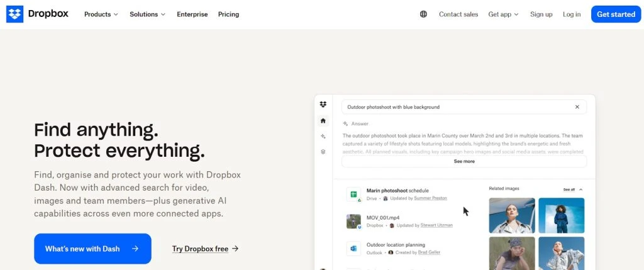Image resolution: width=644 pixels, height=270 pixels.
Task: Open the Get app dropdown
Action: [503, 14]
